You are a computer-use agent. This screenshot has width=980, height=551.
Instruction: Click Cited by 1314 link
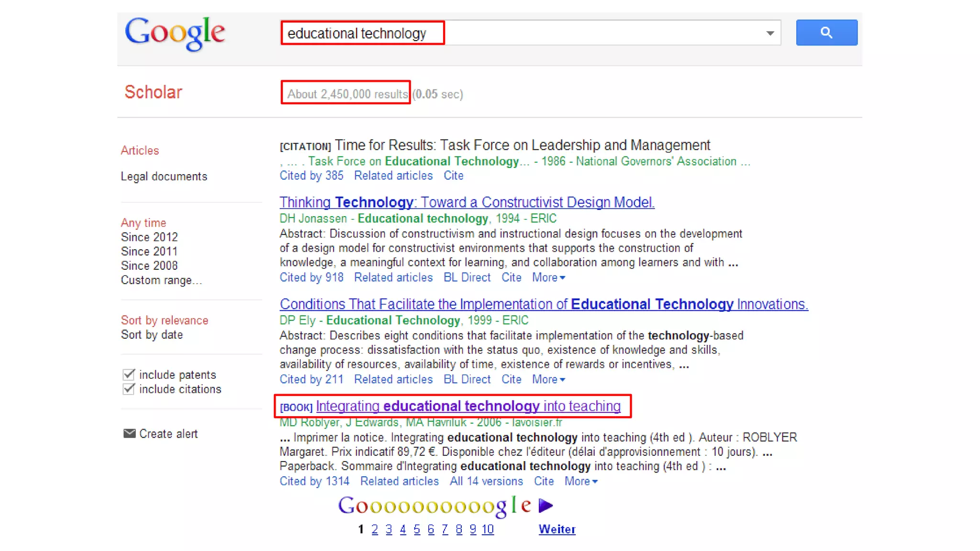314,481
